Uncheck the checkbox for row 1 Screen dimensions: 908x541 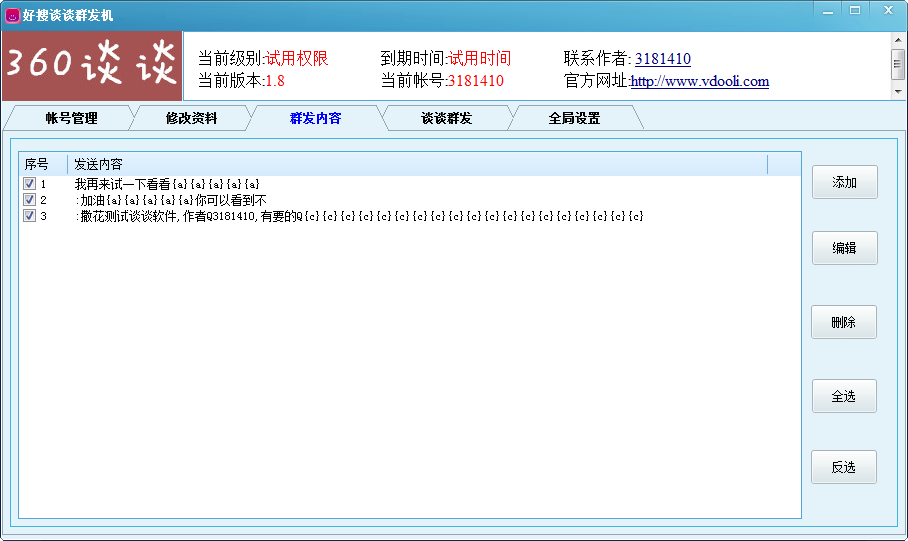30,184
